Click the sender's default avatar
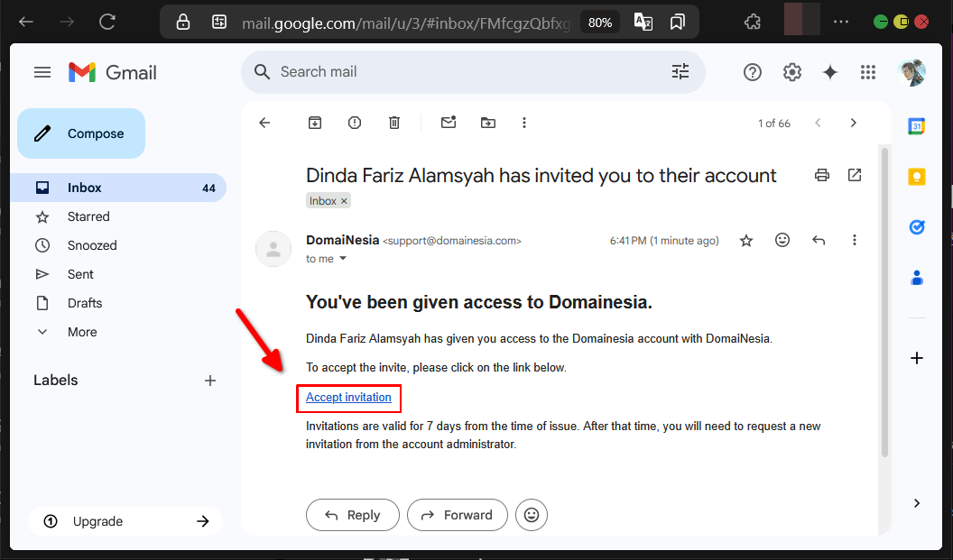Image resolution: width=953 pixels, height=560 pixels. (273, 248)
